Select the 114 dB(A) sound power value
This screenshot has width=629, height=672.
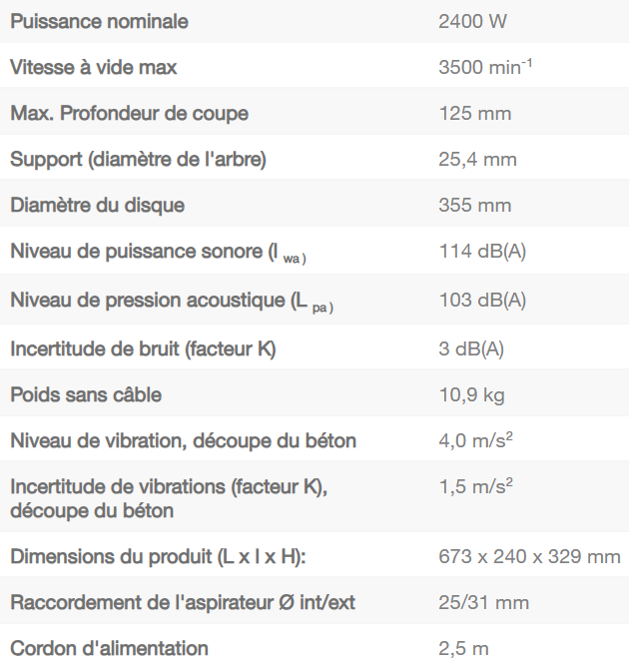click(x=482, y=251)
